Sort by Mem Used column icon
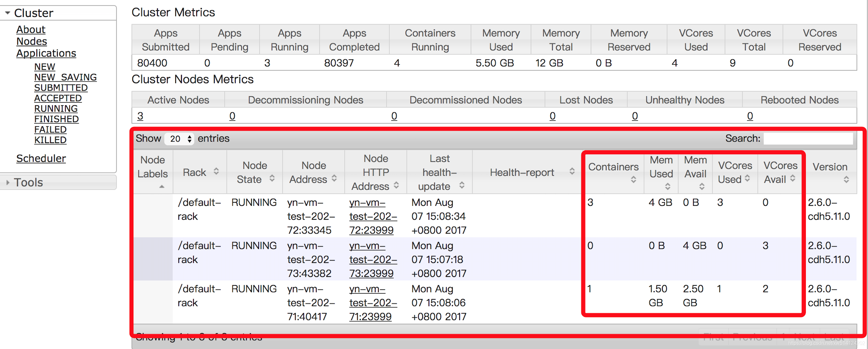 point(667,187)
